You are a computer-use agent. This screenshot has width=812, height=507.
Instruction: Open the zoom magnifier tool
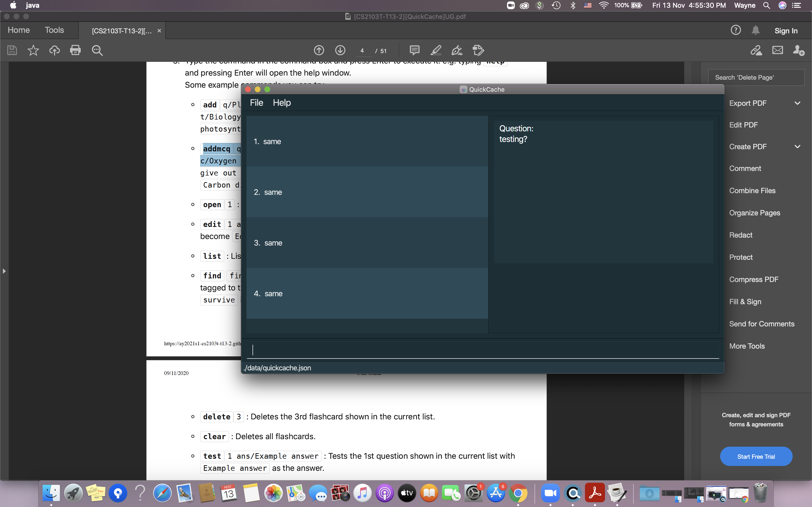[97, 50]
